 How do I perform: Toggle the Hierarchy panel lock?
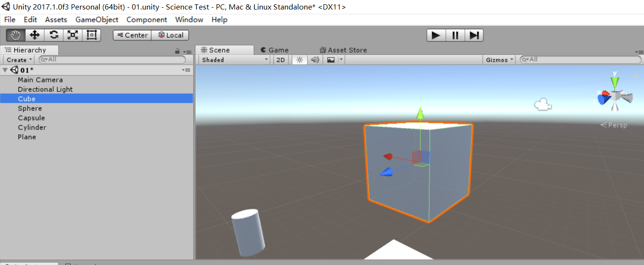point(177,51)
